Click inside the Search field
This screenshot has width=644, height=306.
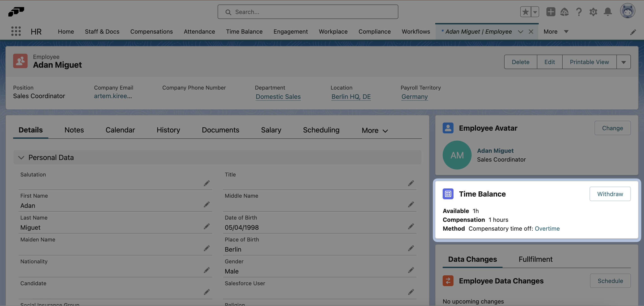click(308, 12)
